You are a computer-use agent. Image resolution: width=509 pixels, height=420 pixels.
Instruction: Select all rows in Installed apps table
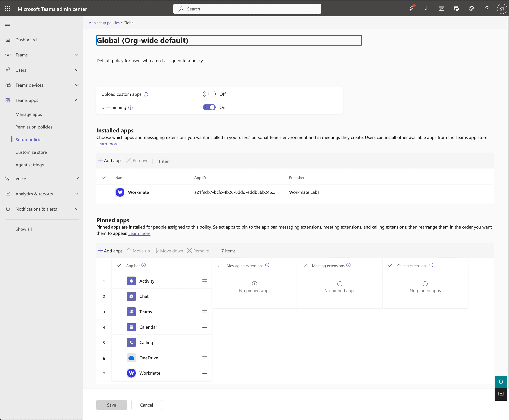(x=104, y=178)
